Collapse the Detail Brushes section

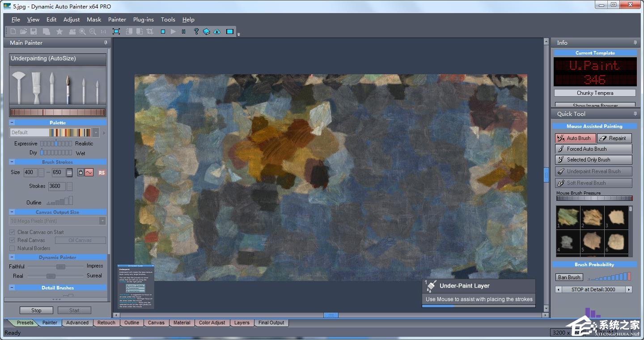coord(12,288)
